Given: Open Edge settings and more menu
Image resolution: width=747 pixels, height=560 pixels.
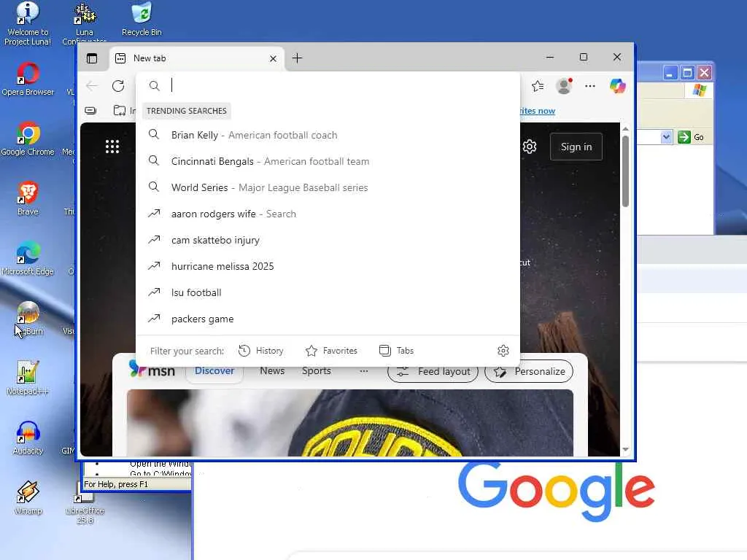Looking at the screenshot, I should point(590,86).
